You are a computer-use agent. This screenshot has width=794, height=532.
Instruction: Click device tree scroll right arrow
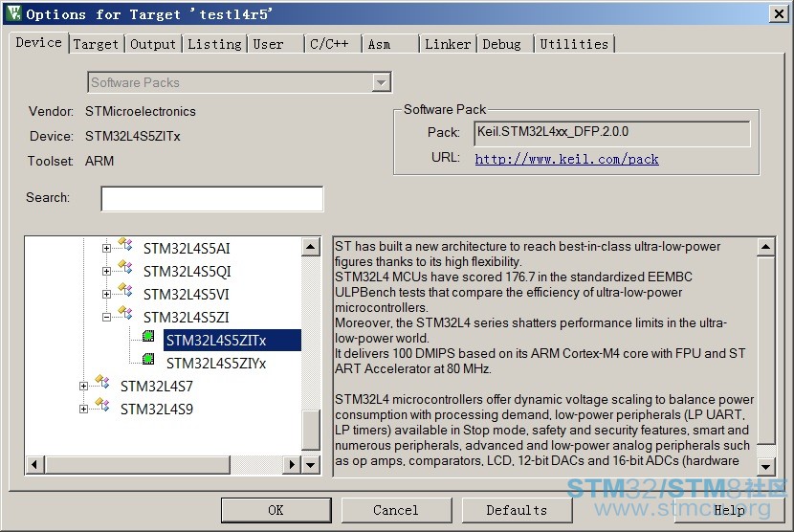tap(291, 464)
